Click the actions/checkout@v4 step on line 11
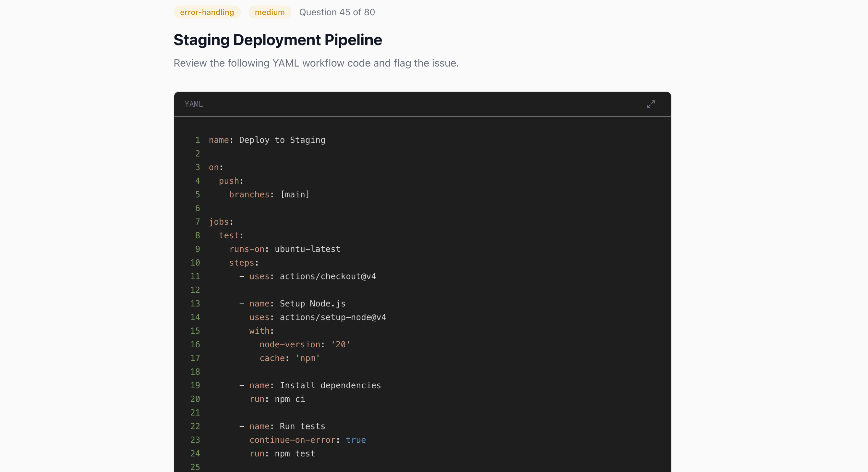 click(328, 276)
